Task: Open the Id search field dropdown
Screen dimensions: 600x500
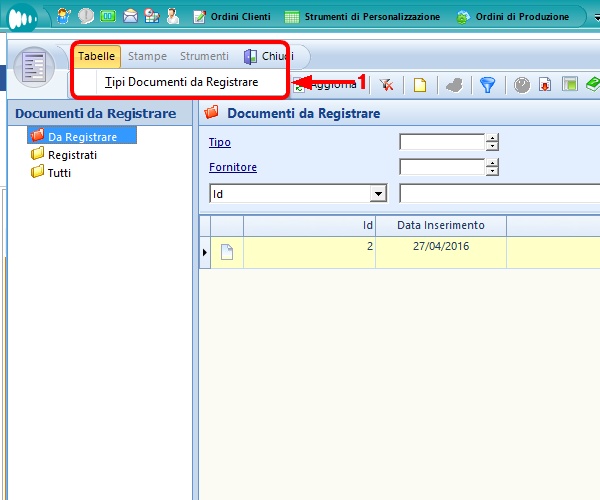Action: (378, 193)
